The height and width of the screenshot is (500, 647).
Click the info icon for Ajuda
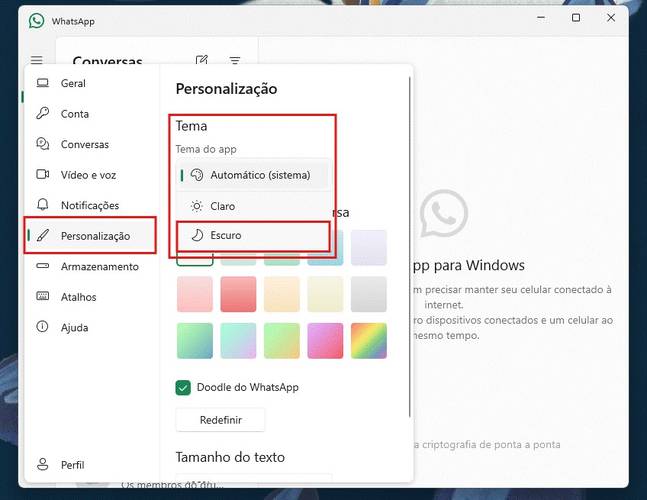tap(42, 326)
